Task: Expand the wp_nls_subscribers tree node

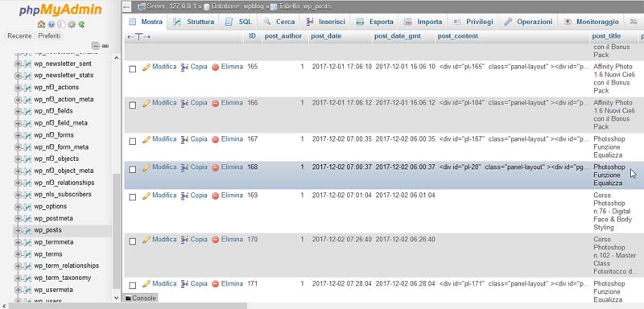Action: (18, 195)
